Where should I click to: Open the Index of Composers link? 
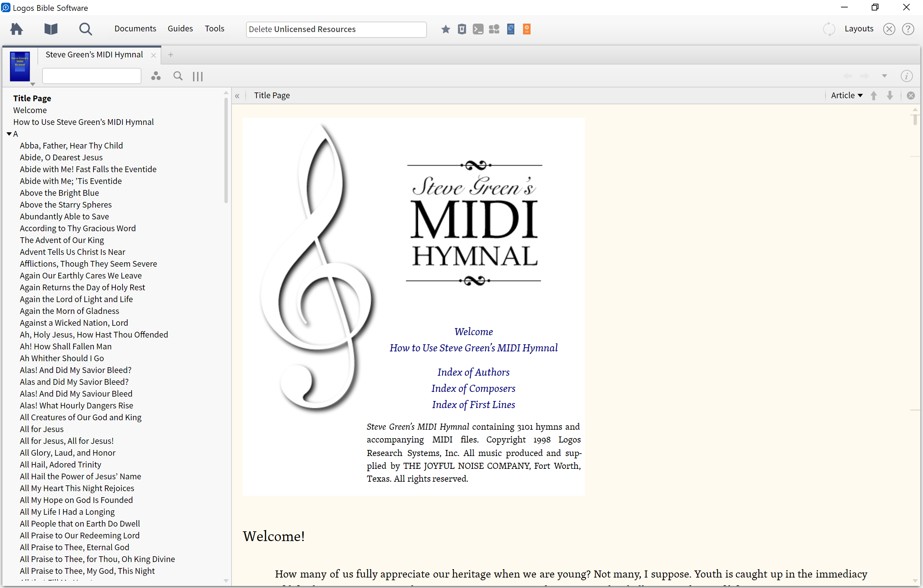pyautogui.click(x=473, y=388)
